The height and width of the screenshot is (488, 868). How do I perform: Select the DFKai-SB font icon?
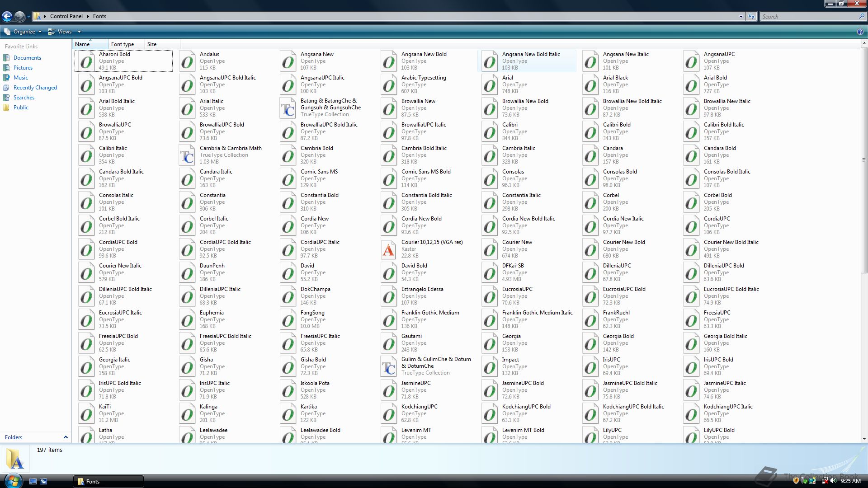tap(490, 272)
